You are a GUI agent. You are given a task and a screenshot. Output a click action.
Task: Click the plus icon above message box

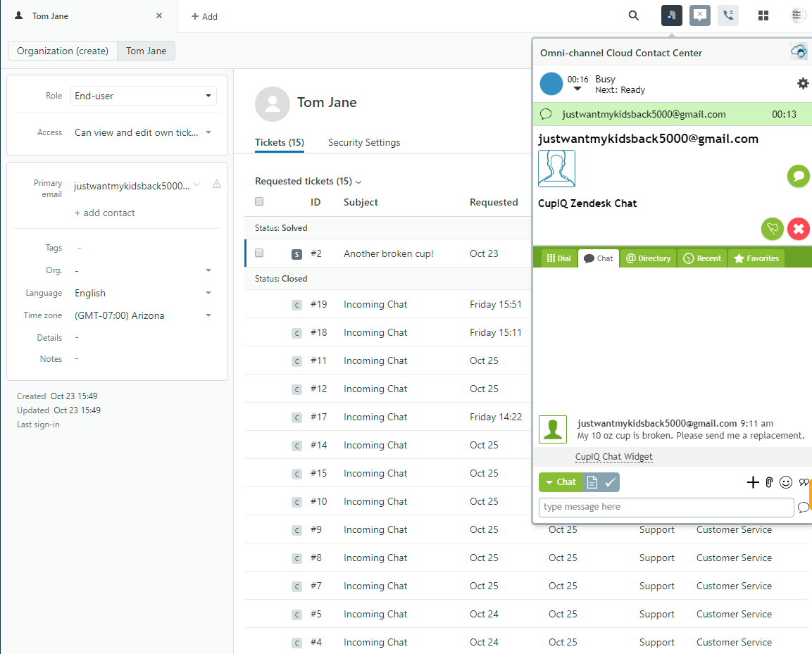pyautogui.click(x=753, y=482)
